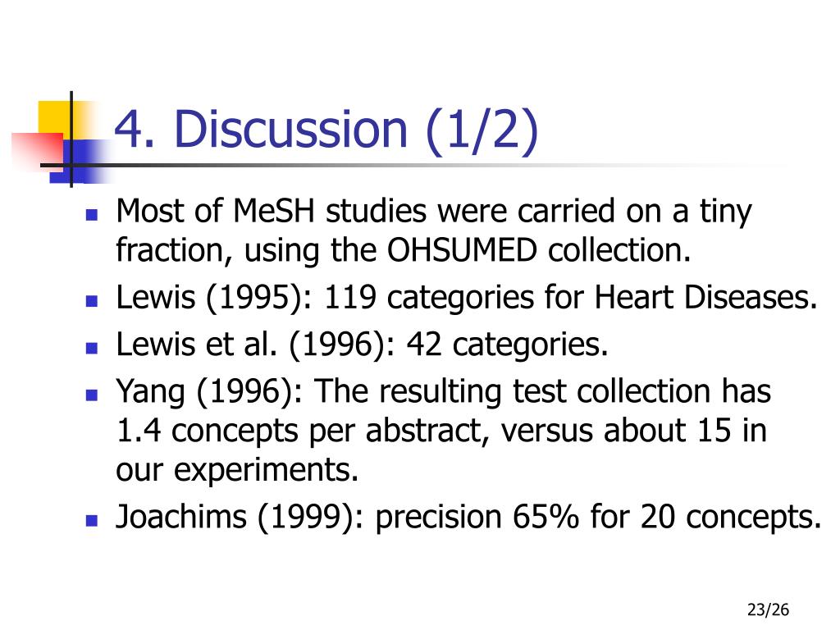Click the text '42 categories' in the third bullet
Image resolution: width=840 pixels, height=630 pixels.
[x=507, y=345]
